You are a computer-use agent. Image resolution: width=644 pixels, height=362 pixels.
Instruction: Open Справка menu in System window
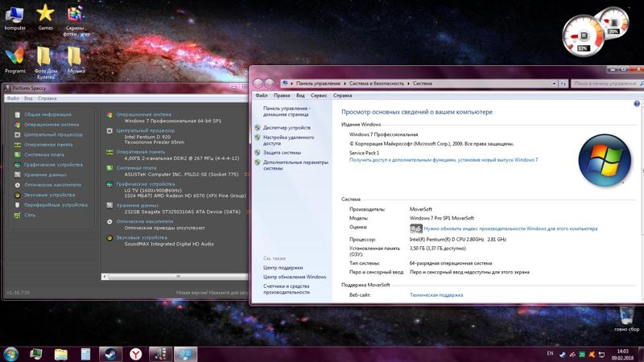(x=343, y=96)
